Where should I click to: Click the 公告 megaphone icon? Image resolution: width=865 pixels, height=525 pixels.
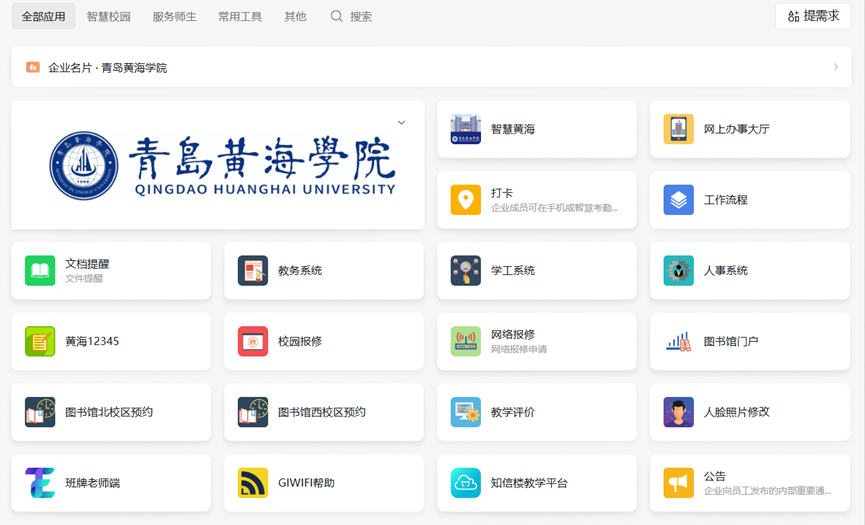(679, 483)
